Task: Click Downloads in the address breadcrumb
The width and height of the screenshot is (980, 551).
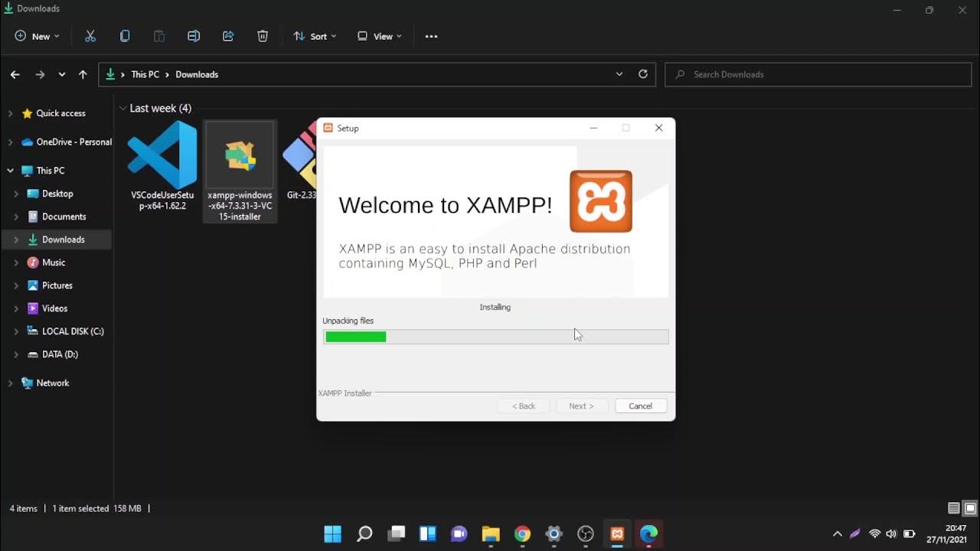Action: [x=197, y=74]
